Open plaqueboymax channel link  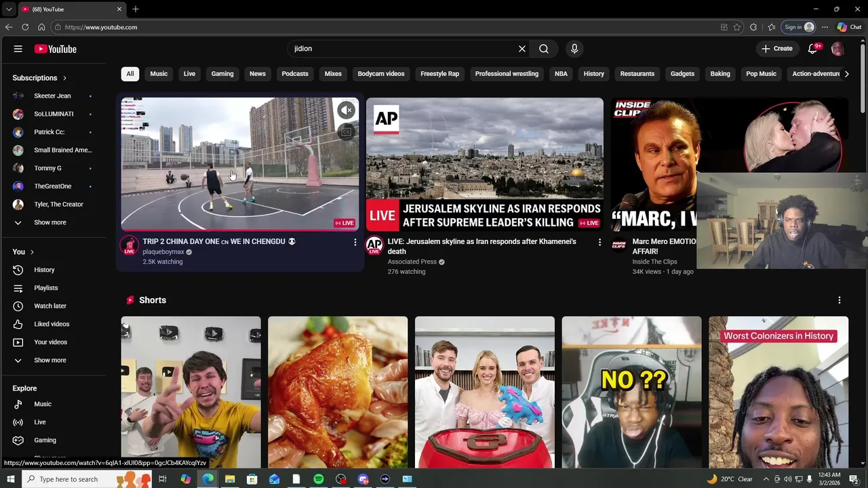163,252
